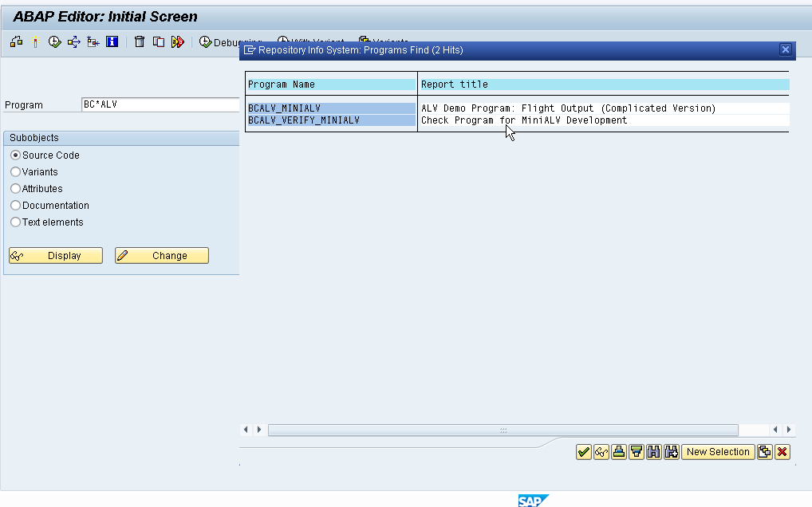This screenshot has height=507, width=812.
Task: Click the Delete trash can icon
Action: click(x=140, y=42)
